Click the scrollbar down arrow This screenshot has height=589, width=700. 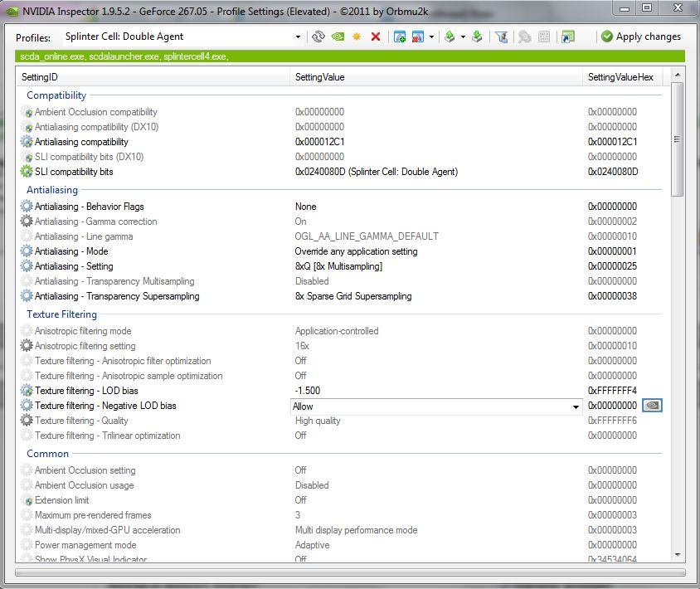[x=678, y=555]
